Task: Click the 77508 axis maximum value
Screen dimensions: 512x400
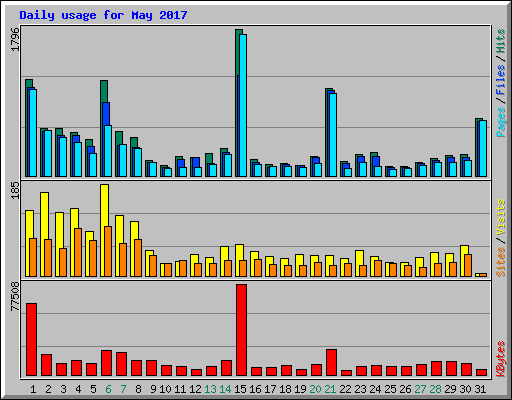Action: [15, 296]
